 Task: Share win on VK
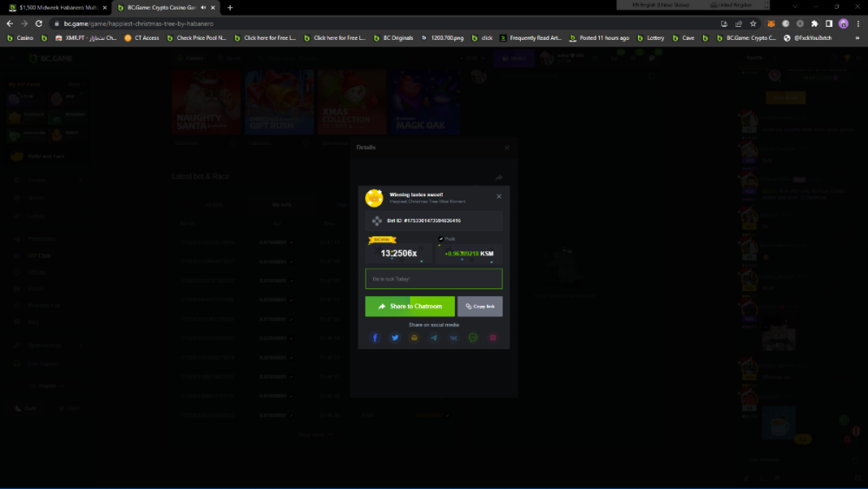pyautogui.click(x=453, y=337)
